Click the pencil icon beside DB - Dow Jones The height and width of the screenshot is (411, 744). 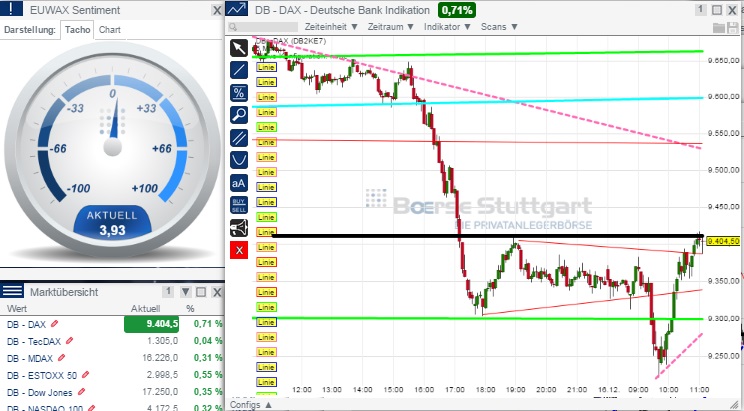pyautogui.click(x=81, y=392)
